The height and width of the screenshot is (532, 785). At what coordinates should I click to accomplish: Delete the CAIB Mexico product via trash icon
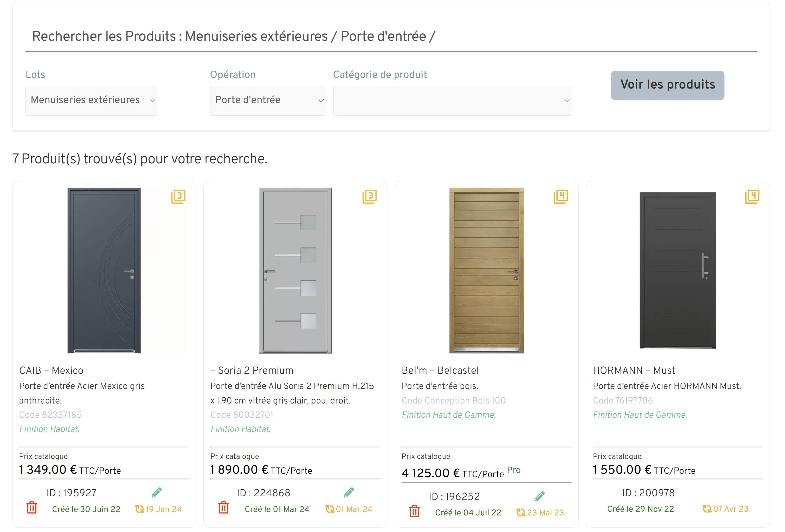[32, 507]
